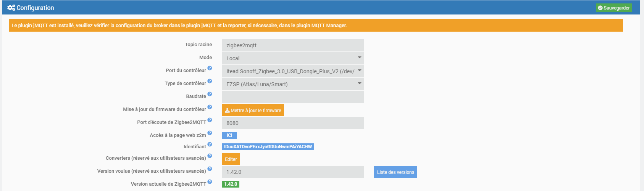This screenshot has height=191, width=644.
Task: Click the Topic racine field zigbee2mqtt
Action: [x=293, y=45]
